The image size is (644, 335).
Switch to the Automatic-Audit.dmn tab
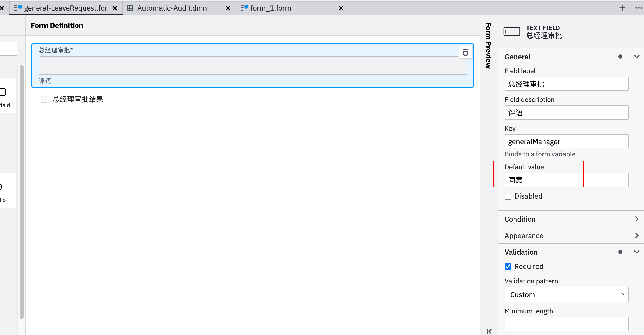coord(172,8)
